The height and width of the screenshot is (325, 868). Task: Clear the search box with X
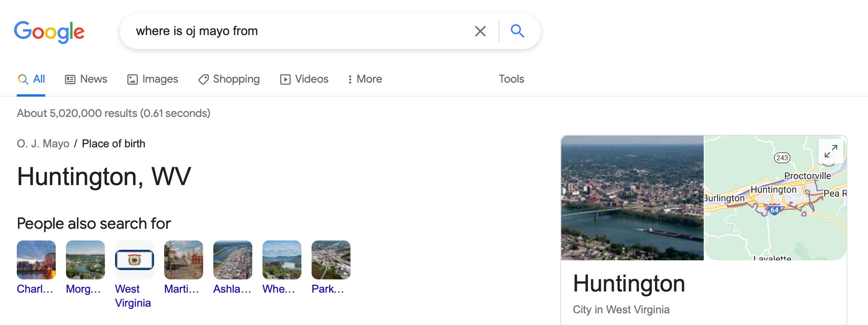pyautogui.click(x=480, y=31)
